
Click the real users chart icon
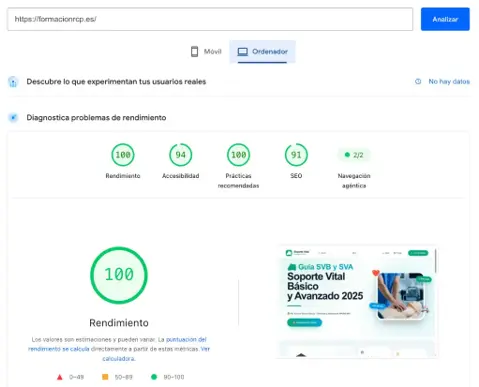click(13, 82)
